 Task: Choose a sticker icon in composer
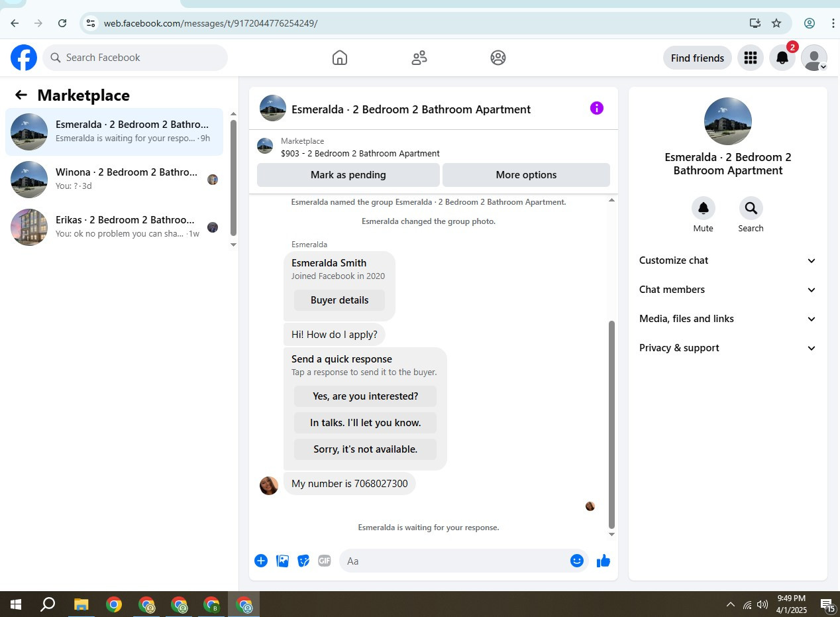pyautogui.click(x=303, y=561)
